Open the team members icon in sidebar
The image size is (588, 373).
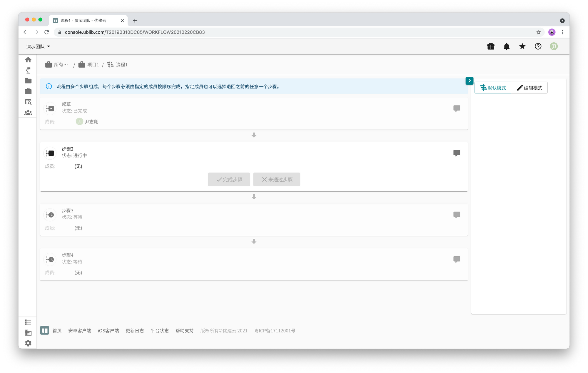[x=28, y=113]
